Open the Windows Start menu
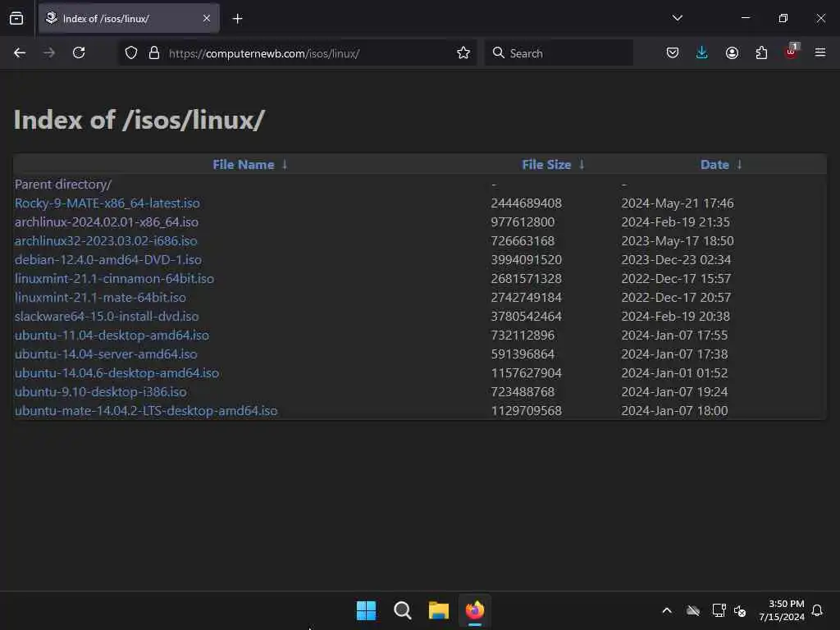Screen dimensions: 840x630 (367, 610)
